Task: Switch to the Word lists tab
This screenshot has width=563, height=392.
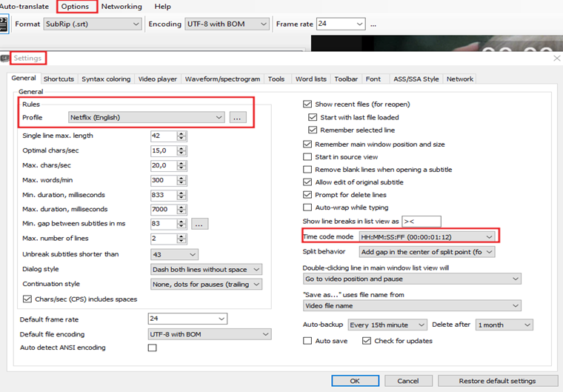Action: (x=311, y=79)
